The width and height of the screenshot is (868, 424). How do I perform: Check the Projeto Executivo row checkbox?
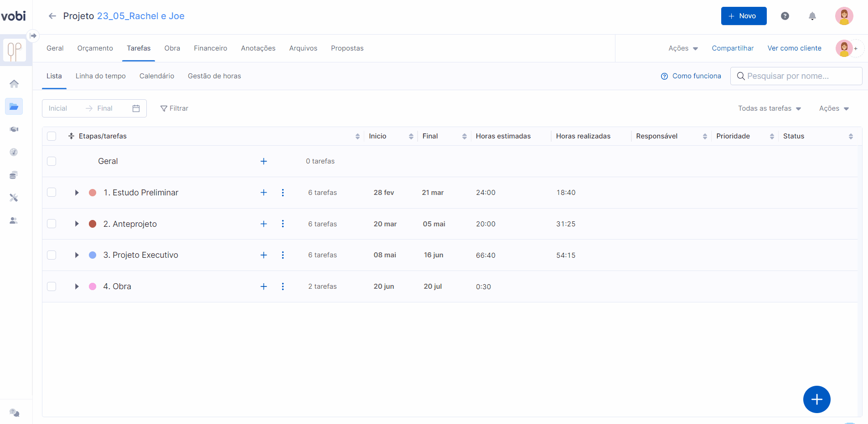coord(52,255)
